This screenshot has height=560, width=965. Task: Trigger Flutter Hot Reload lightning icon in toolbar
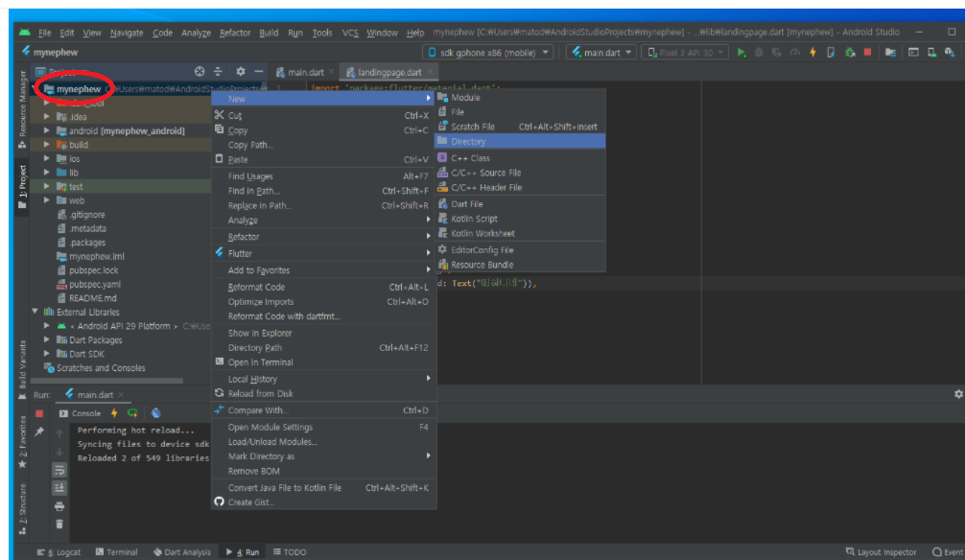[x=813, y=53]
